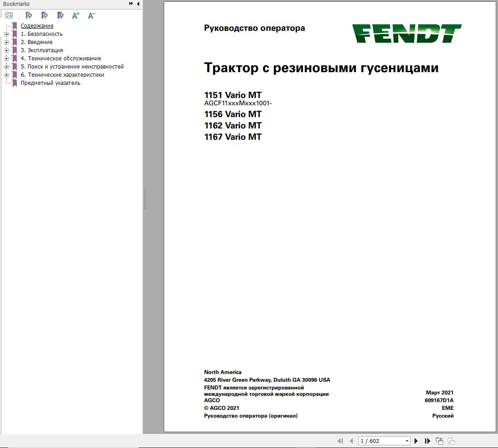Expand the 3. Эксплуатация bookmark node
This screenshot has height=448, width=498.
coord(6,50)
